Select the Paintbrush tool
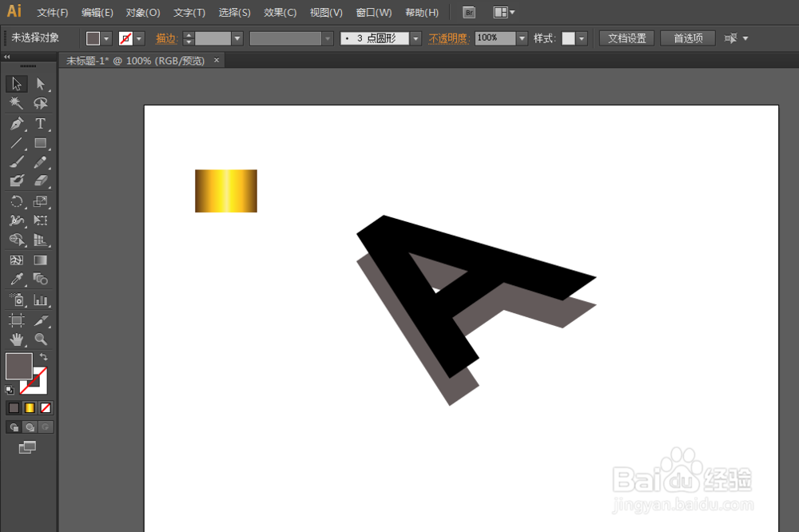The image size is (799, 532). [17, 162]
